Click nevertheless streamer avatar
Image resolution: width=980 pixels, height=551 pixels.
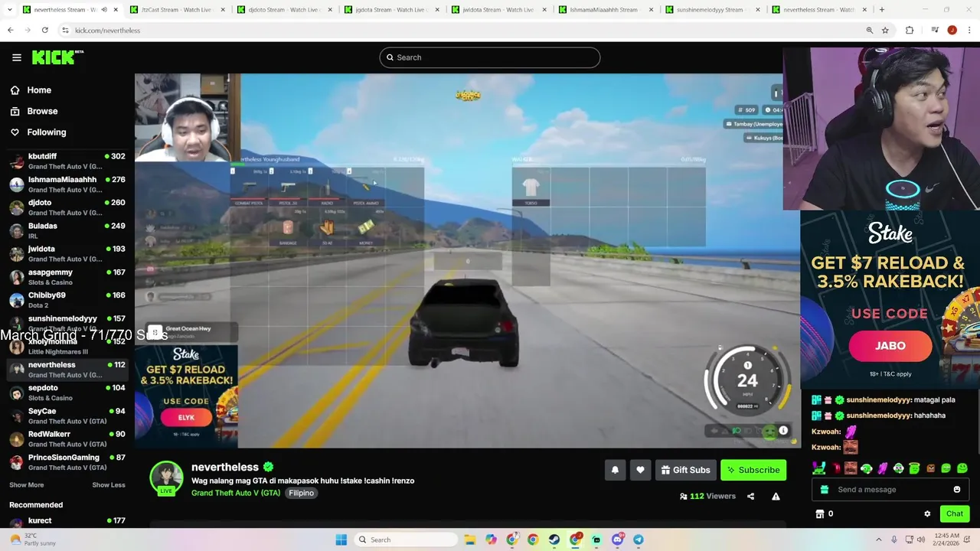[166, 478]
